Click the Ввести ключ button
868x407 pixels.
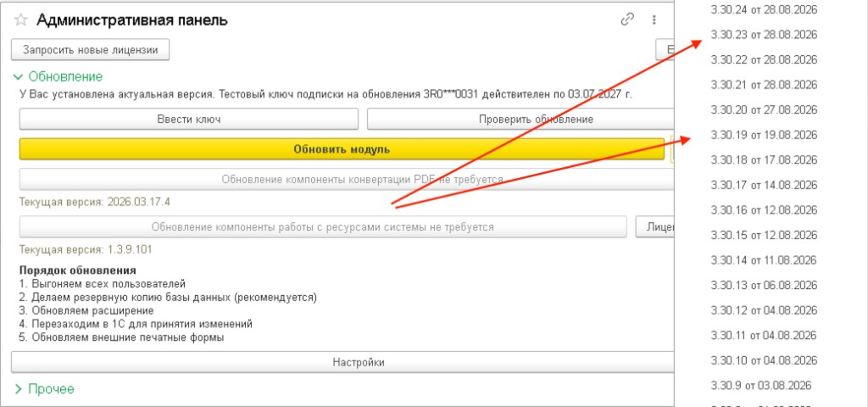(x=189, y=119)
